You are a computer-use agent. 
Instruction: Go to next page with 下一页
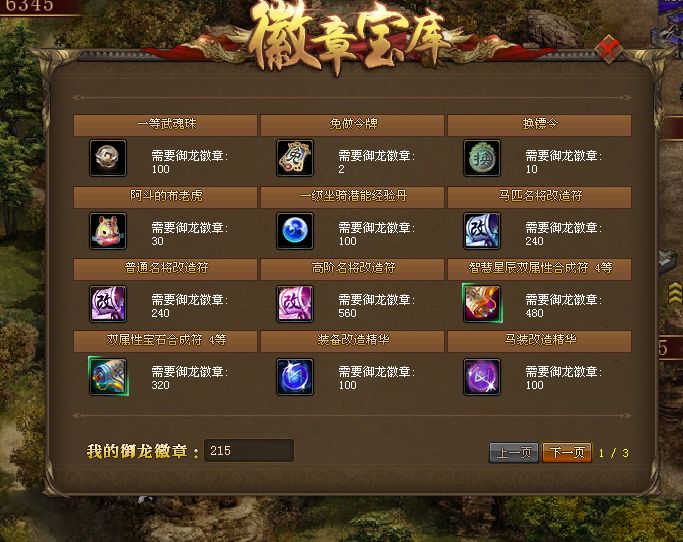pos(567,453)
